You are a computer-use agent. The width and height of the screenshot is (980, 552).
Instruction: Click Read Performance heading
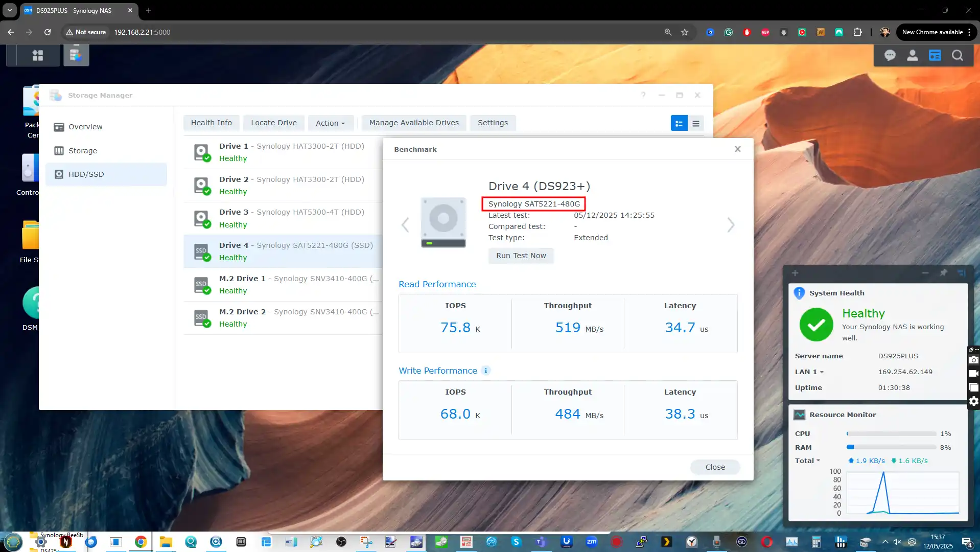tap(437, 284)
